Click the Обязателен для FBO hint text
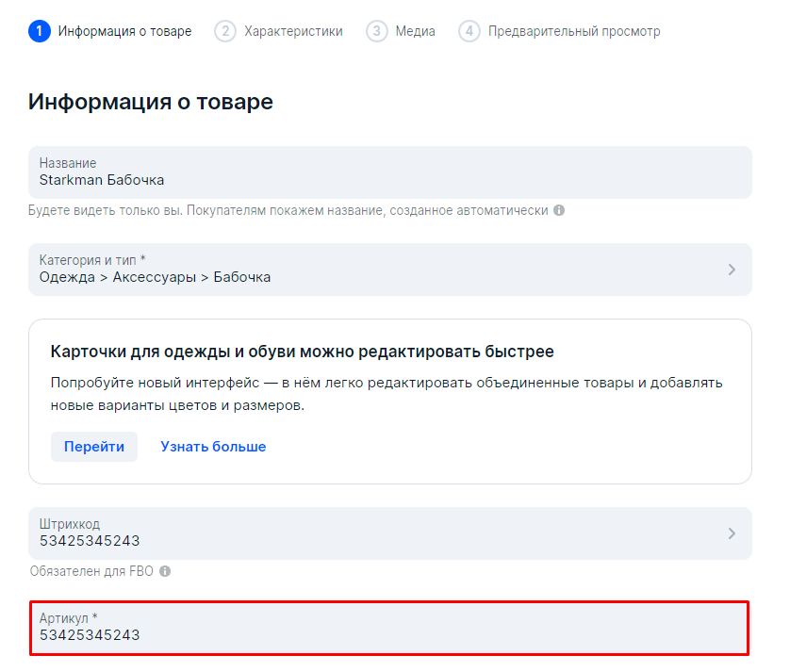Viewport: 790px width, 672px height. click(x=91, y=571)
